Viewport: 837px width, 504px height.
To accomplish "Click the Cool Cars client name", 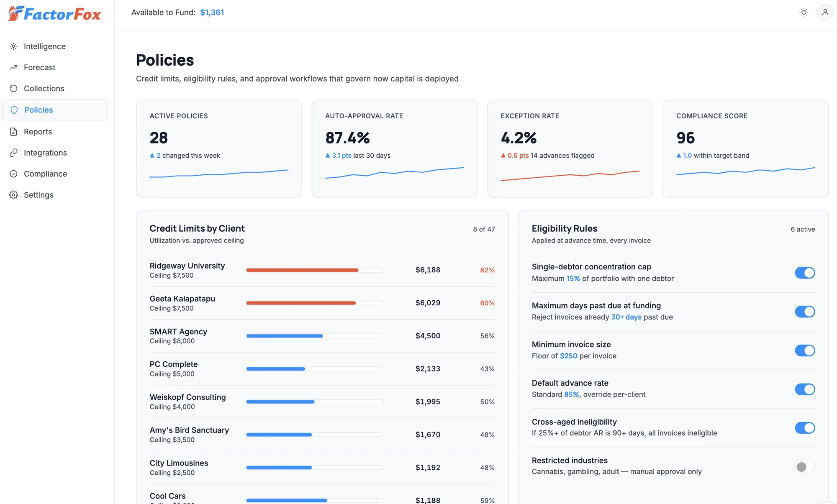I will (x=168, y=496).
